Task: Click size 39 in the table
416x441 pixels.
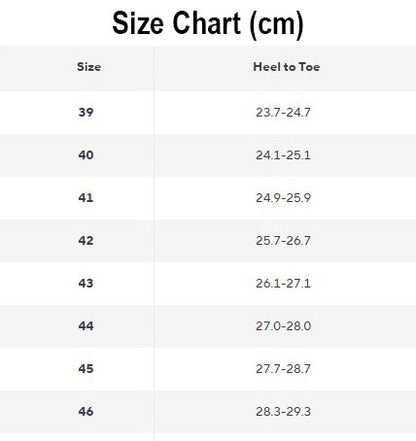Action: pyautogui.click(x=86, y=112)
